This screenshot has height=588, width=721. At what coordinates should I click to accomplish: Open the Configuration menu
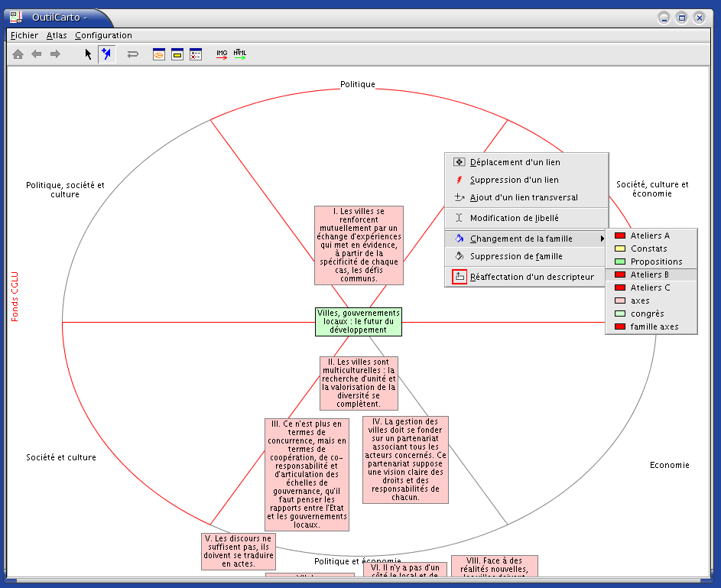[103, 35]
